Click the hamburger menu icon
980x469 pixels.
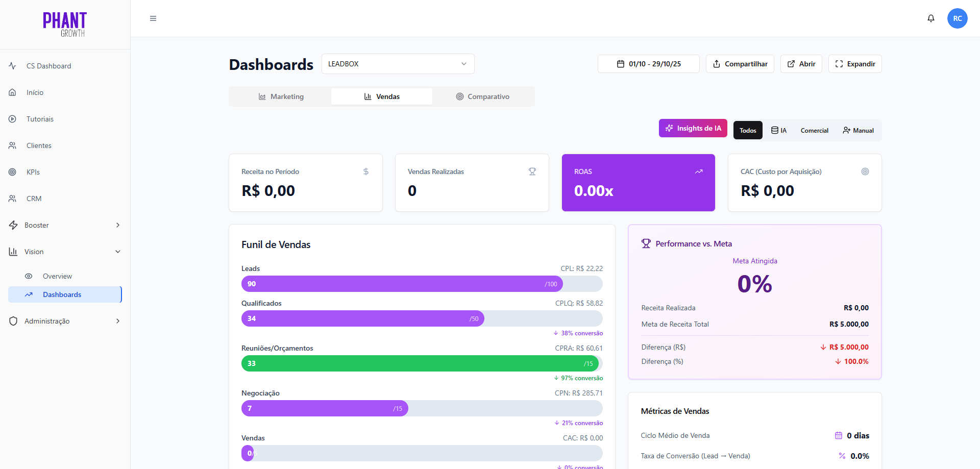153,18
